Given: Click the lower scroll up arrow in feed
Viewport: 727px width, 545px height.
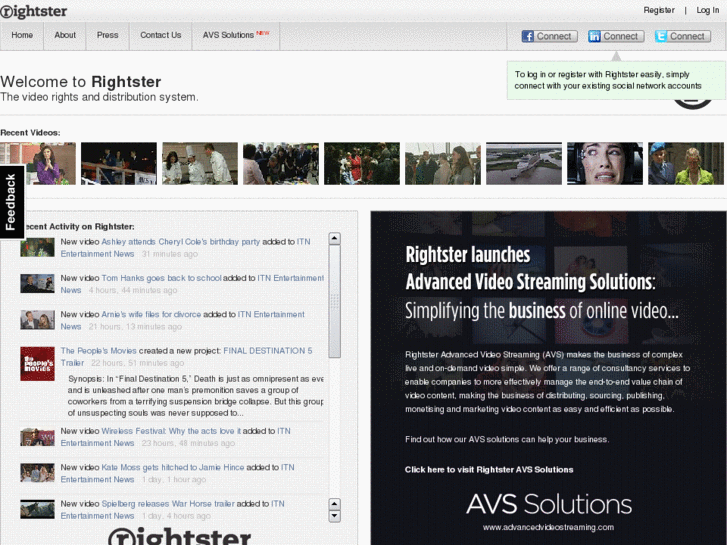Looking at the screenshot, I should pyautogui.click(x=334, y=504).
